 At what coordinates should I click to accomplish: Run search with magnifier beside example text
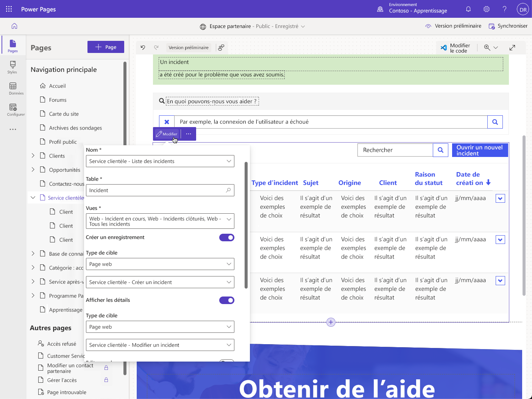pos(495,122)
